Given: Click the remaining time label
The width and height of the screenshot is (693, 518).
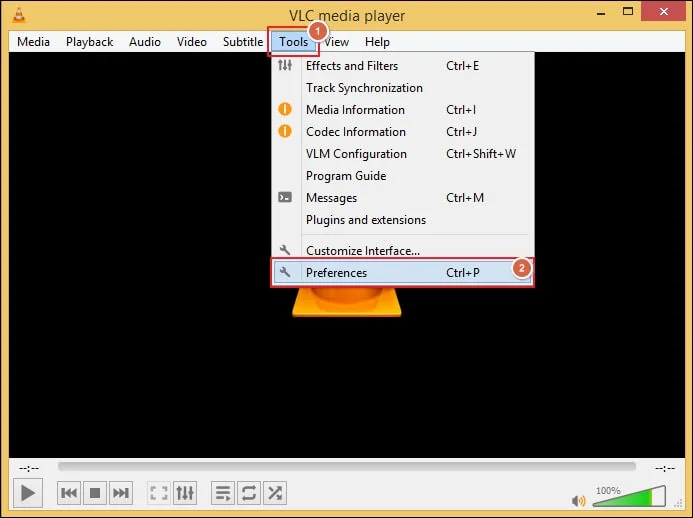Looking at the screenshot, I should pyautogui.click(x=665, y=468).
